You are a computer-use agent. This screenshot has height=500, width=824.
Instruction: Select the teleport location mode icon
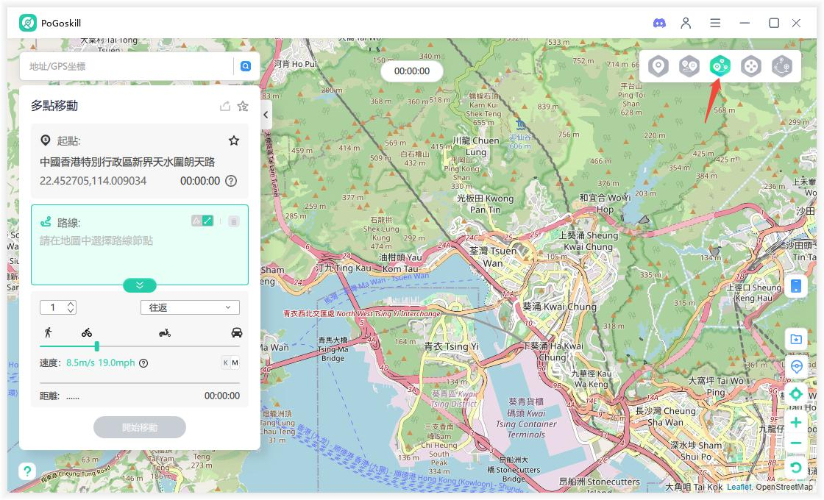658,67
